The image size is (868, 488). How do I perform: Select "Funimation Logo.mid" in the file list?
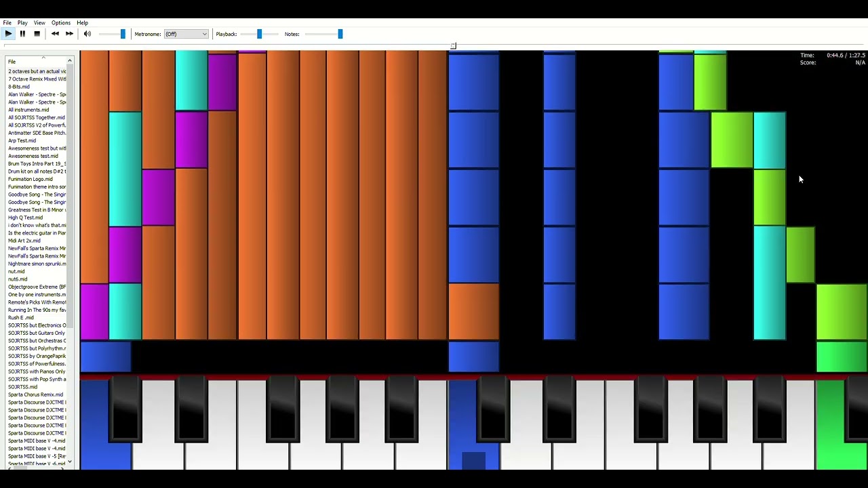click(31, 179)
